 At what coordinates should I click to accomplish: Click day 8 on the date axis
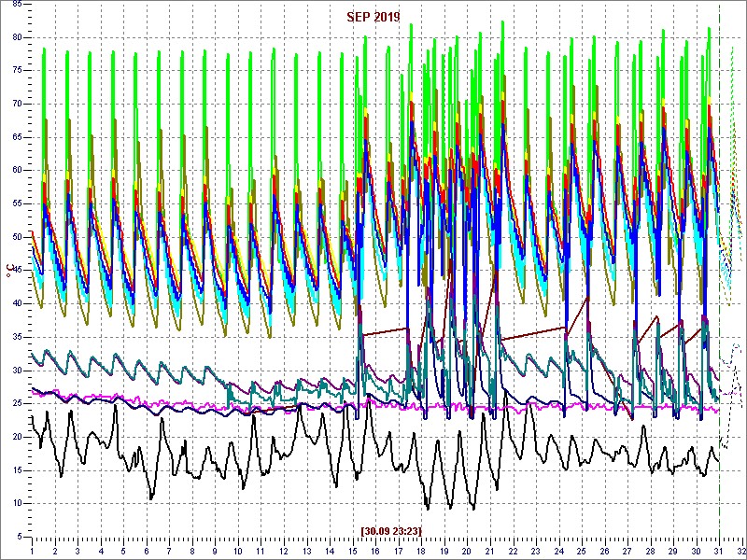[x=192, y=552]
